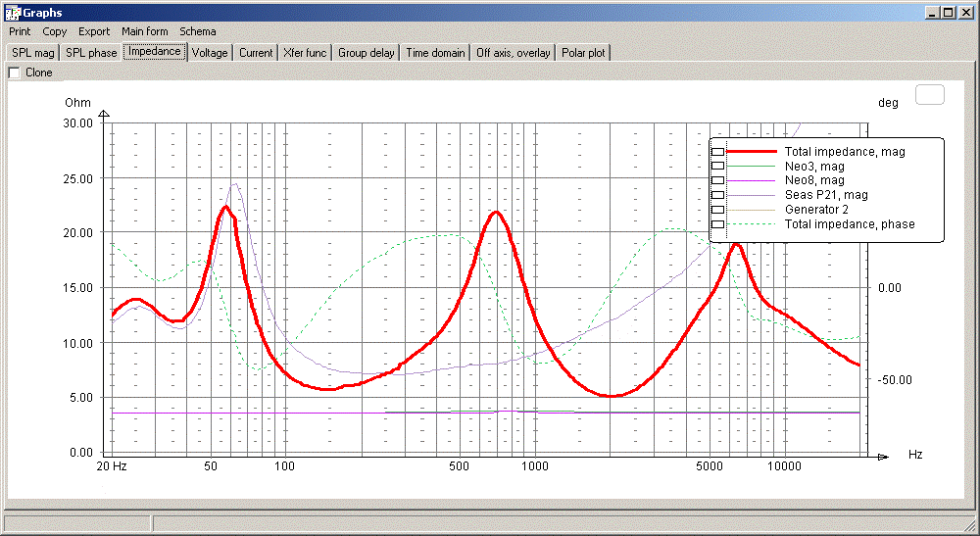Open the Xfer func tab
This screenshot has height=536, width=980.
tap(305, 53)
